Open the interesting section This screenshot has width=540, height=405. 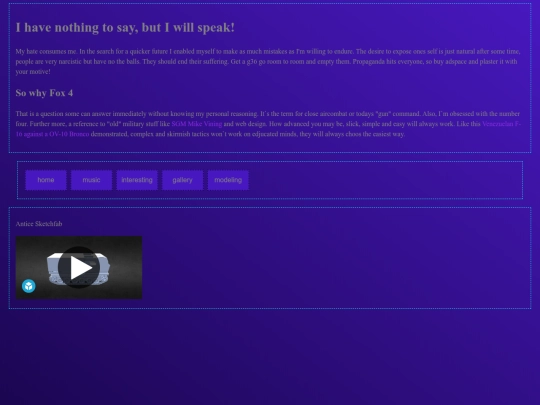[x=137, y=180]
